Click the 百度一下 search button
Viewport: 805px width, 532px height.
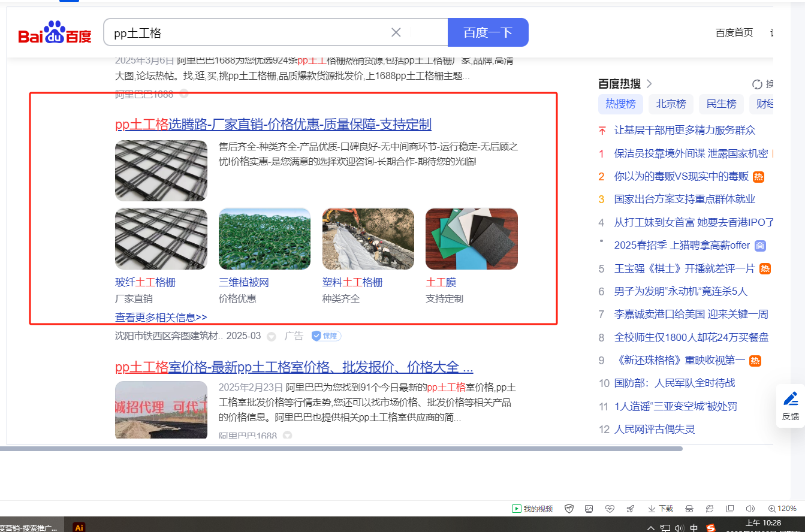(x=488, y=32)
